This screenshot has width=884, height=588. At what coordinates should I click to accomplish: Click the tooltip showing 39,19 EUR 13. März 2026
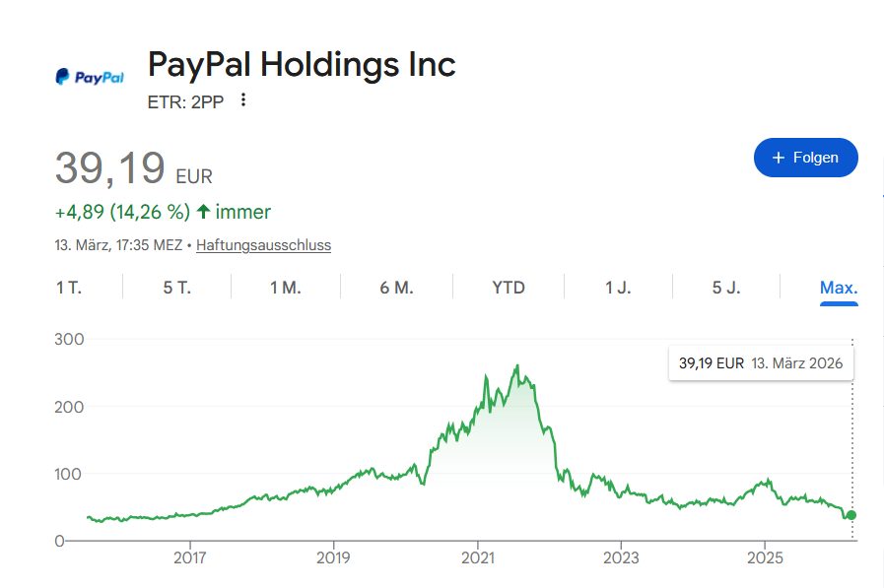(760, 362)
